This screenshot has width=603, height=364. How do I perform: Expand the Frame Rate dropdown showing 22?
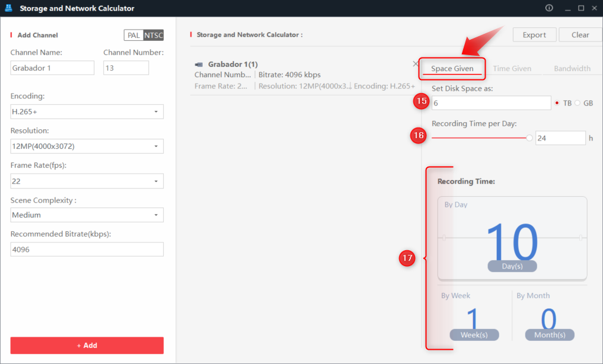(87, 181)
